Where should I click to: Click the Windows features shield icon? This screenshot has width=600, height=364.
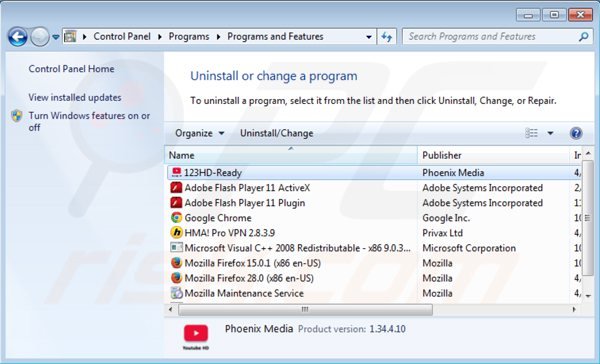point(17,116)
